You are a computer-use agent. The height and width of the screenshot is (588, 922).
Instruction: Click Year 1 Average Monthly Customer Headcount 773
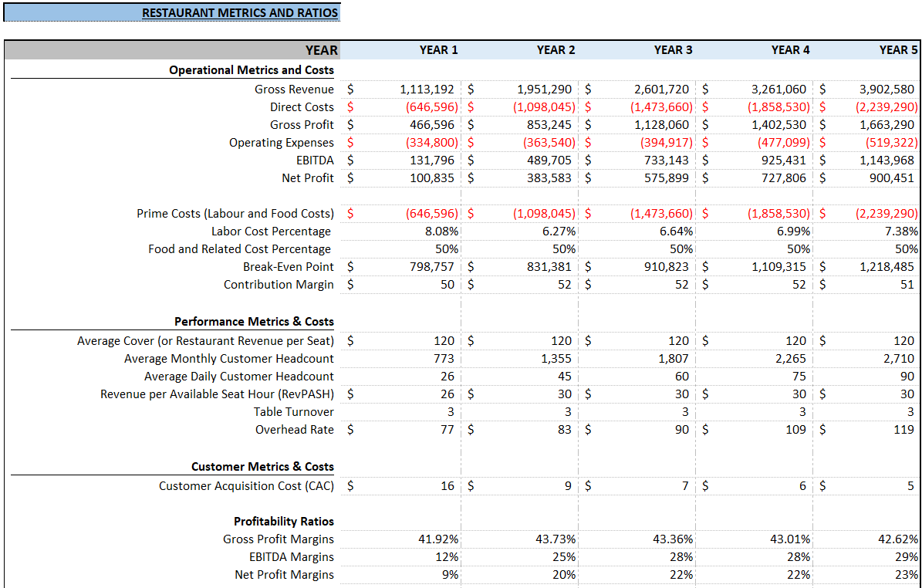444,359
